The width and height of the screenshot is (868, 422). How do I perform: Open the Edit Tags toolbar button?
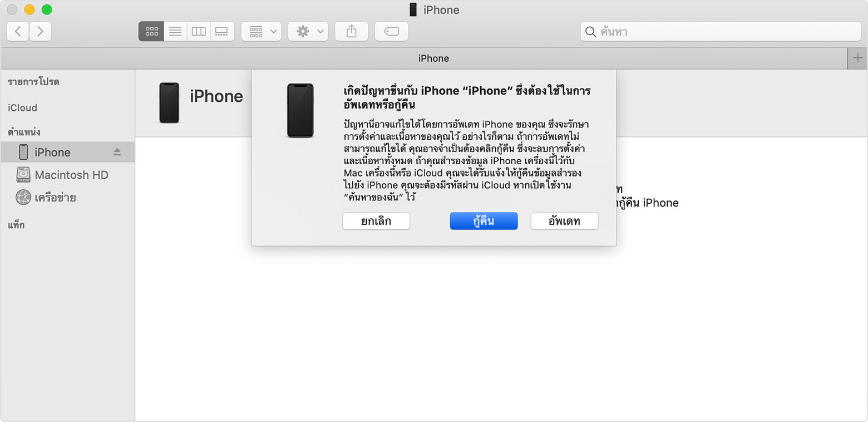391,32
